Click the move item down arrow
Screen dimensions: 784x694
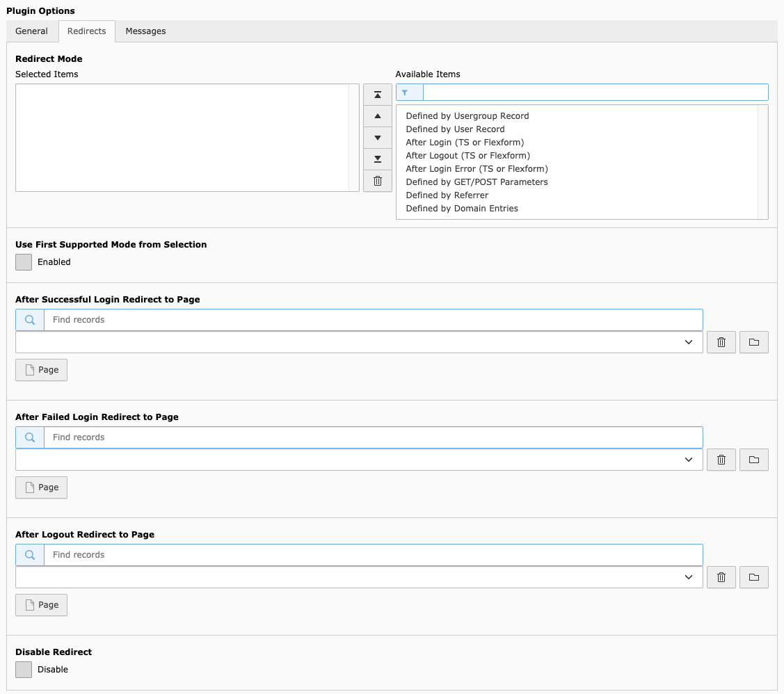pos(378,138)
